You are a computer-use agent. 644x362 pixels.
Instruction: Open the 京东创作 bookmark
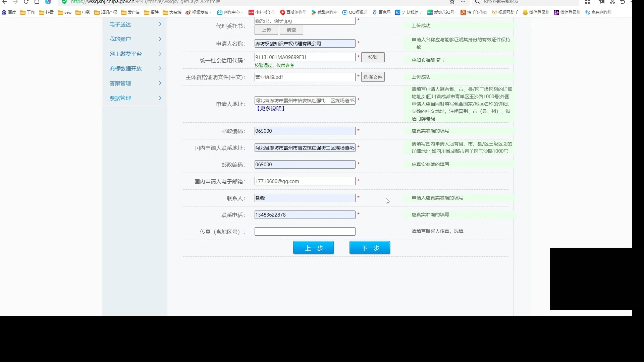[x=598, y=12]
